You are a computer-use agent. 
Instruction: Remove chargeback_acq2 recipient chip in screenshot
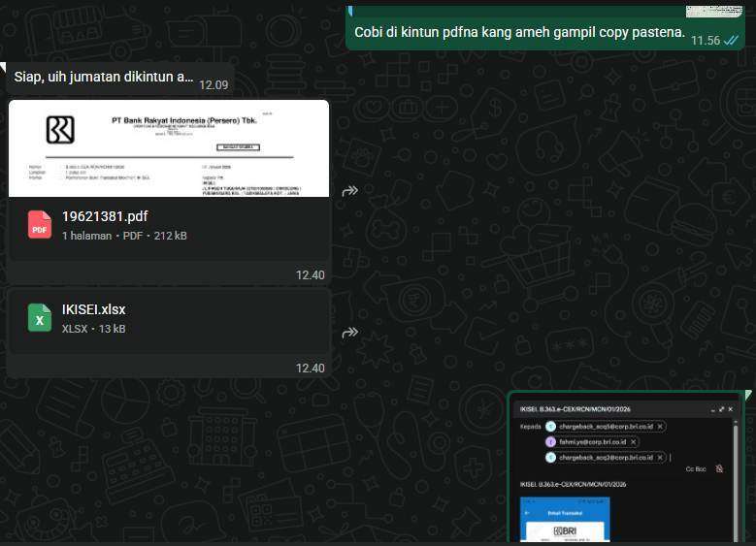click(660, 457)
